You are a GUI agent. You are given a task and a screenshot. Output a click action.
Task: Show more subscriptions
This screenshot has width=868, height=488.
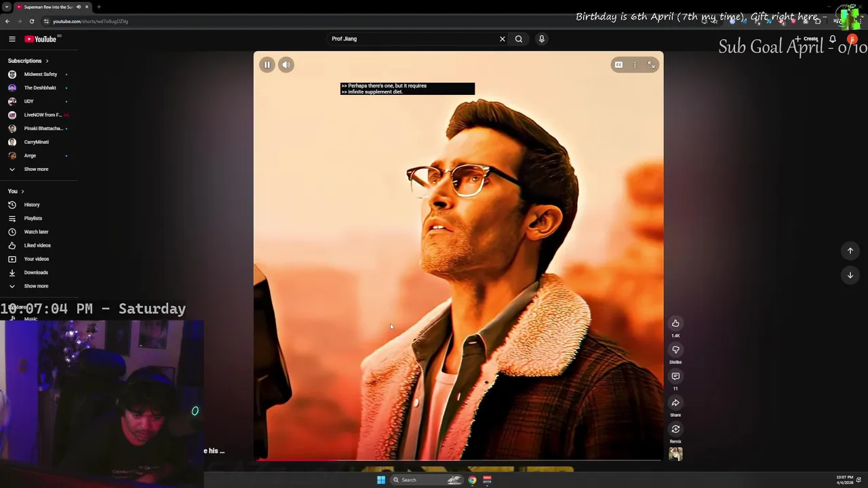click(38, 169)
